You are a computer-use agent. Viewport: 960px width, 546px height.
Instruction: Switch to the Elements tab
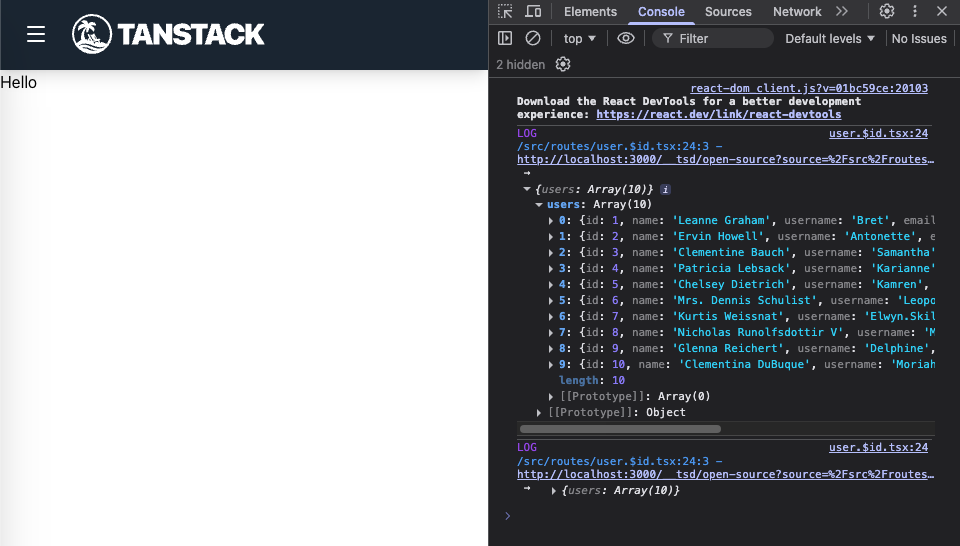click(x=590, y=12)
